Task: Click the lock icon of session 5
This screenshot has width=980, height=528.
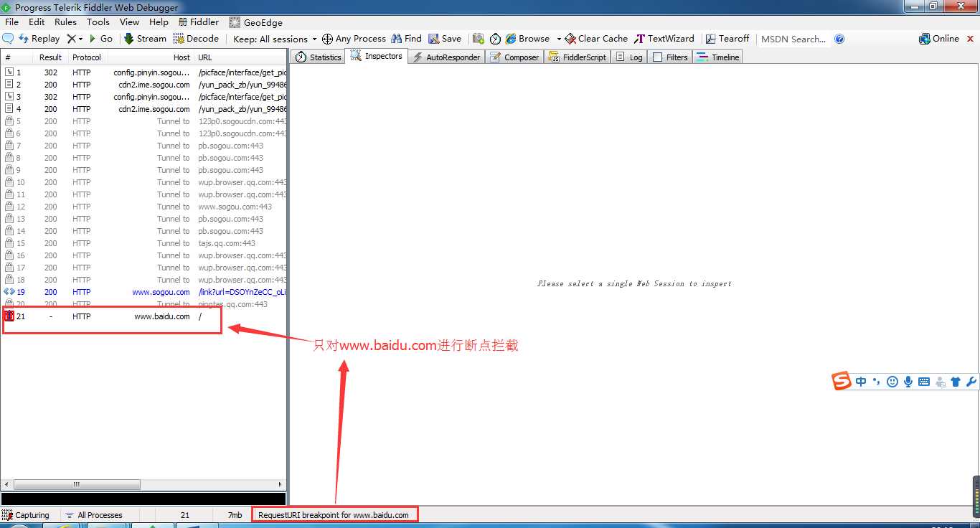Action: click(x=9, y=121)
